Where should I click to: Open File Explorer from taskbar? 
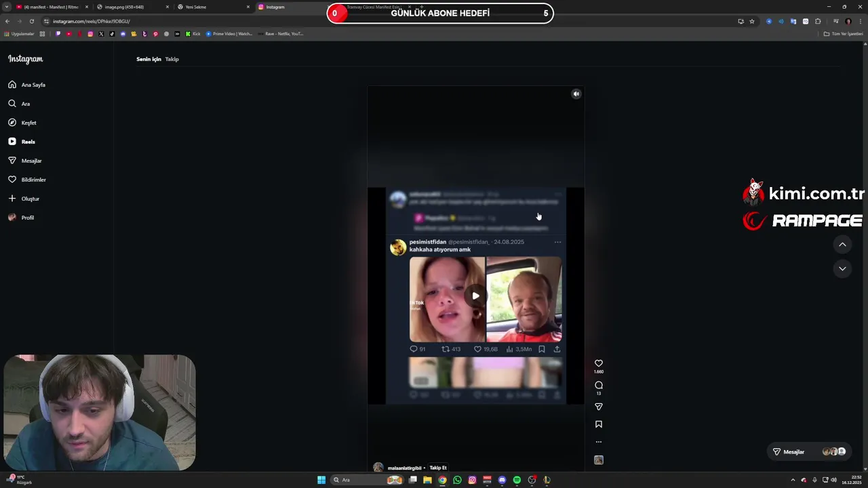pos(427,480)
